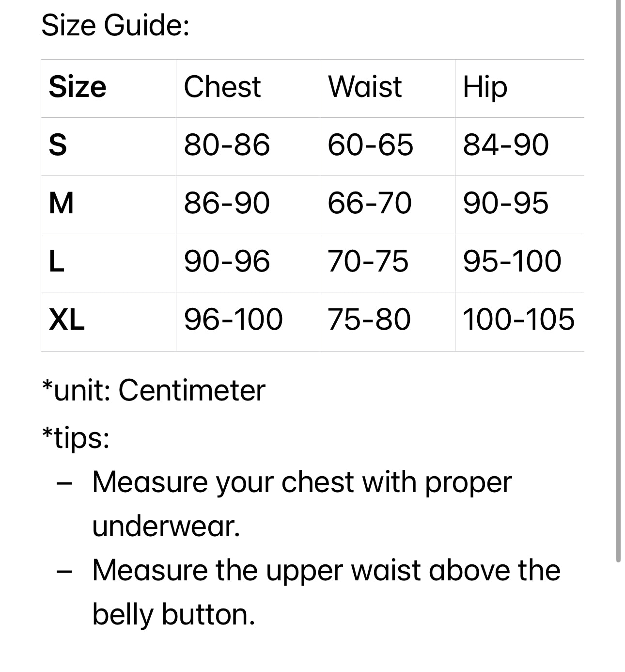Click the 80-86 chest measurement cell
The width and height of the screenshot is (625, 672).
(227, 145)
